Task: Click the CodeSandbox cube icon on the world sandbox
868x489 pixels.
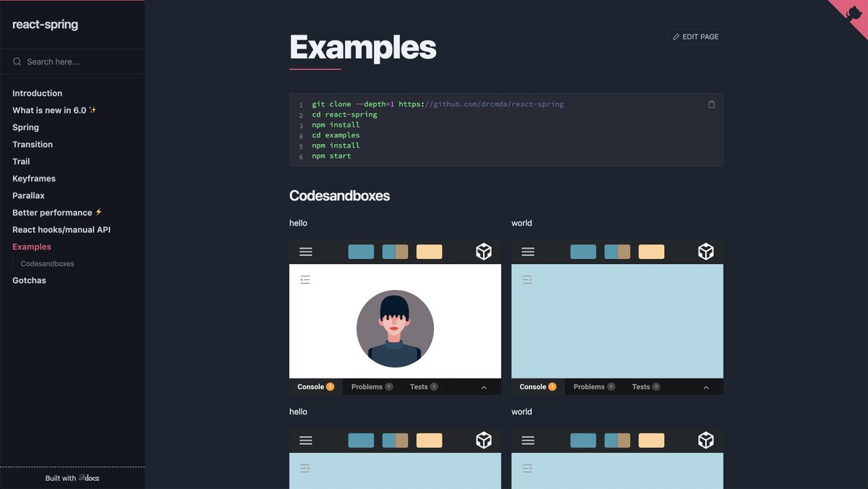Action: tap(705, 251)
